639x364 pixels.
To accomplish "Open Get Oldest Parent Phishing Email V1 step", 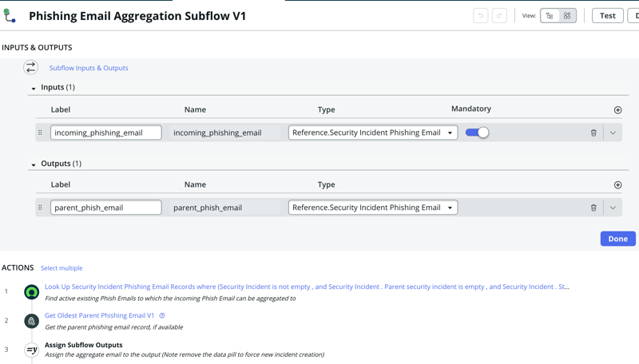I will pyautogui.click(x=99, y=315).
